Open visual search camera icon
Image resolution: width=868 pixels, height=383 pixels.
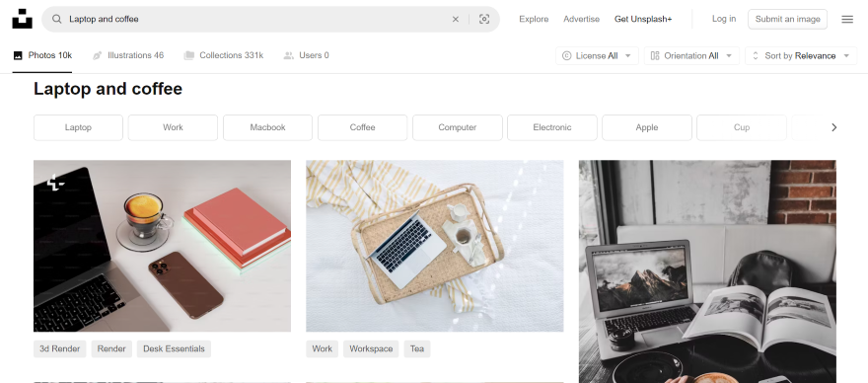[x=484, y=19]
